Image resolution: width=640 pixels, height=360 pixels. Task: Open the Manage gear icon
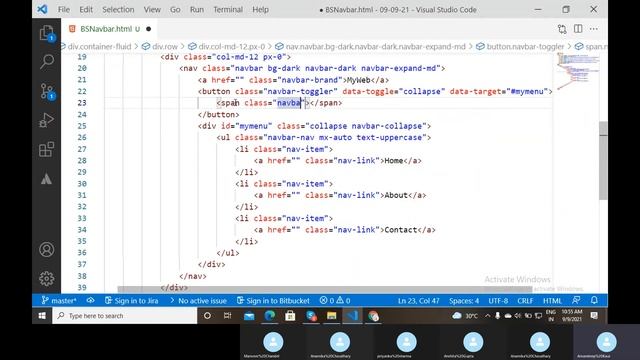click(x=47, y=278)
